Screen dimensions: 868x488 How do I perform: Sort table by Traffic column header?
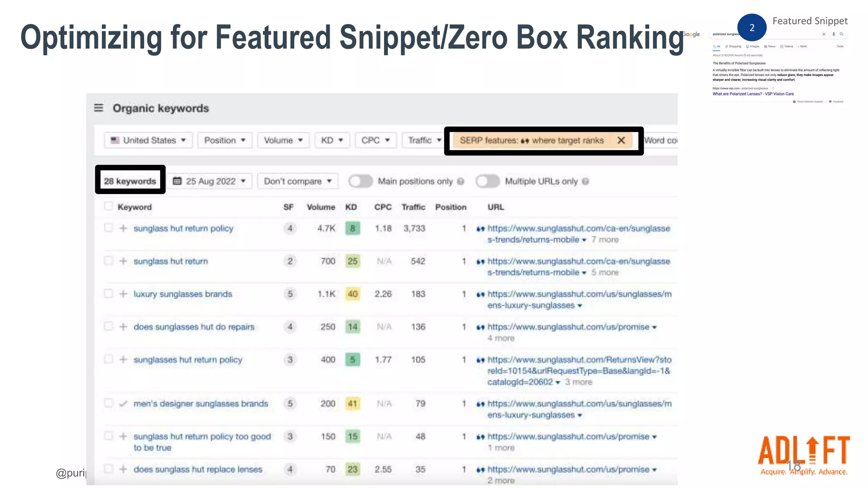coord(413,207)
